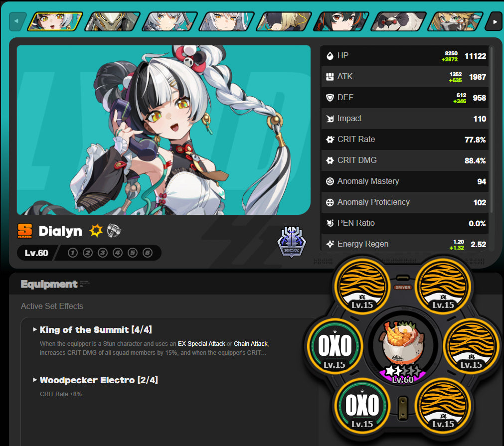Click the ATK fist icon
Viewport: 504px width, 446px height.
coord(330,77)
